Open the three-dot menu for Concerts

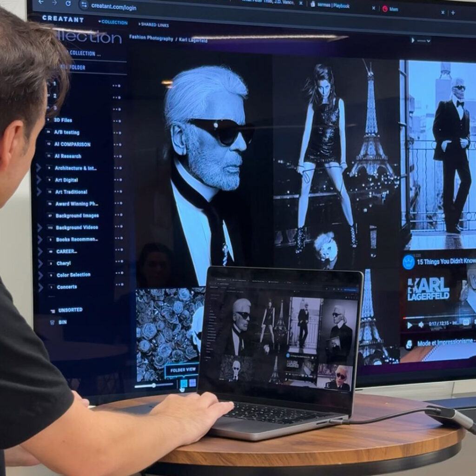point(120,284)
